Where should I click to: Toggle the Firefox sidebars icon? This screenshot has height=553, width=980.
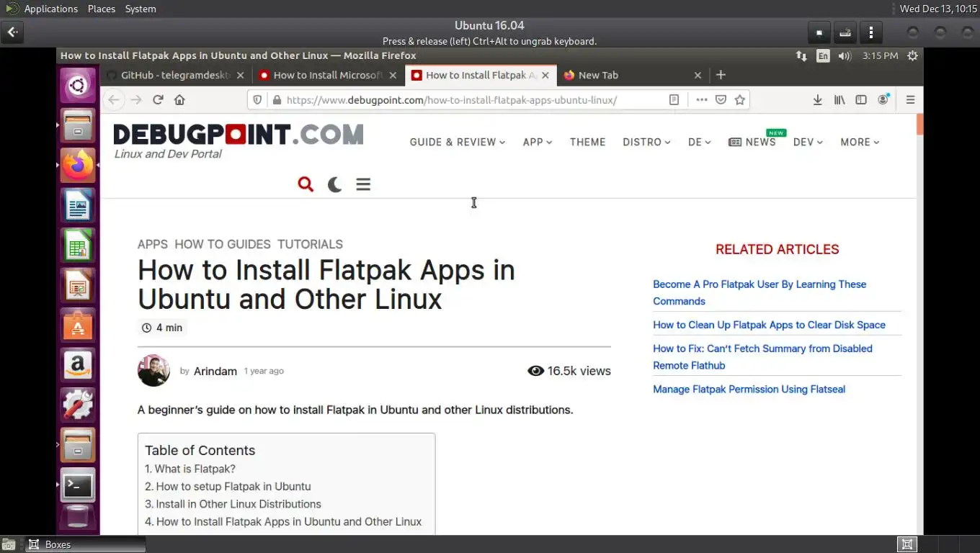point(860,100)
